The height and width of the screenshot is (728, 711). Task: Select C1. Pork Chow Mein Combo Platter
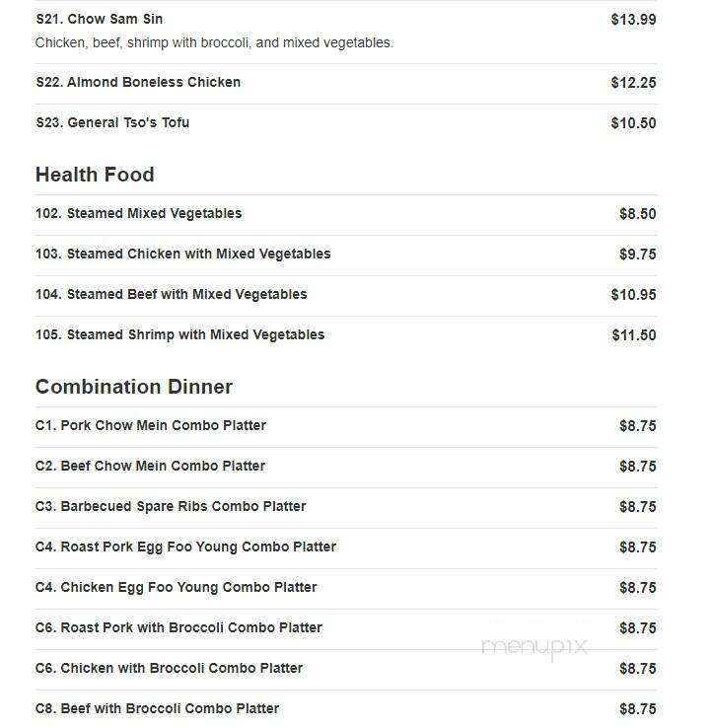[x=346, y=427]
